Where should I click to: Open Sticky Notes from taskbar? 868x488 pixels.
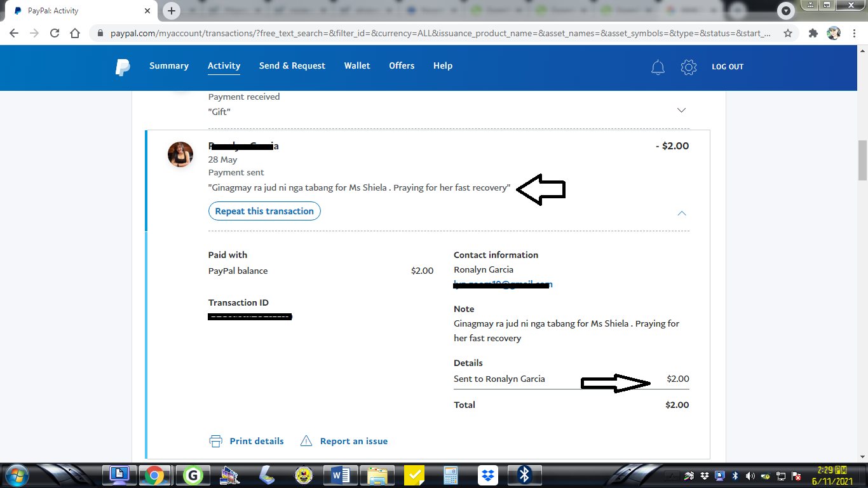point(415,475)
